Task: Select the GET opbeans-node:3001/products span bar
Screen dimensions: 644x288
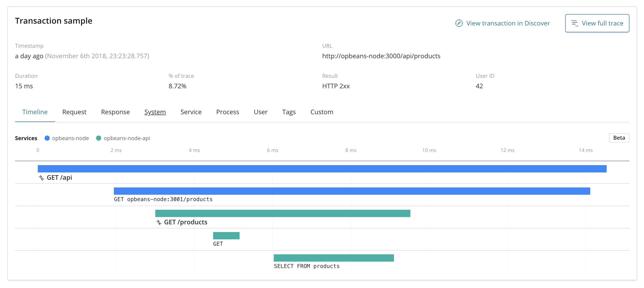Action: coord(352,191)
